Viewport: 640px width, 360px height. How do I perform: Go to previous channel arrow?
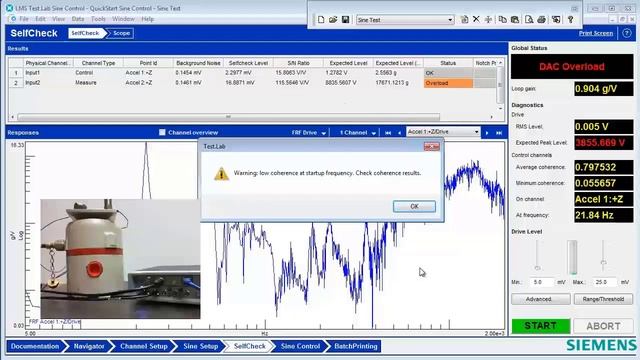click(x=400, y=133)
